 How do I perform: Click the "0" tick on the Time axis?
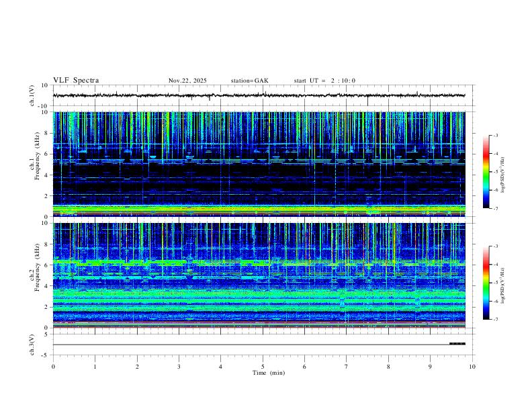tap(53, 367)
